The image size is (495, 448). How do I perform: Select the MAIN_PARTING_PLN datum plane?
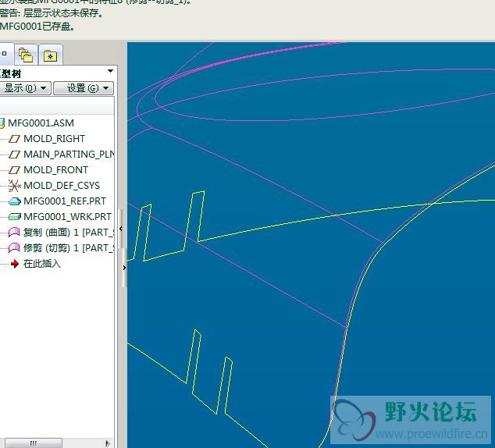click(x=69, y=155)
